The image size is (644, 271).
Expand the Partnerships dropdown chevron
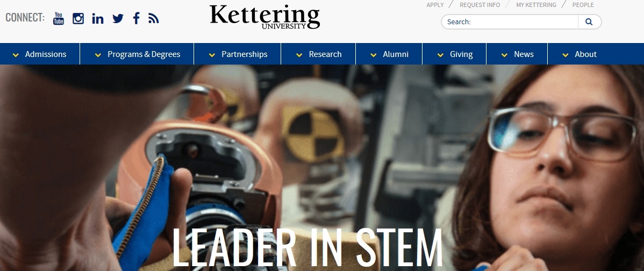pos(212,55)
